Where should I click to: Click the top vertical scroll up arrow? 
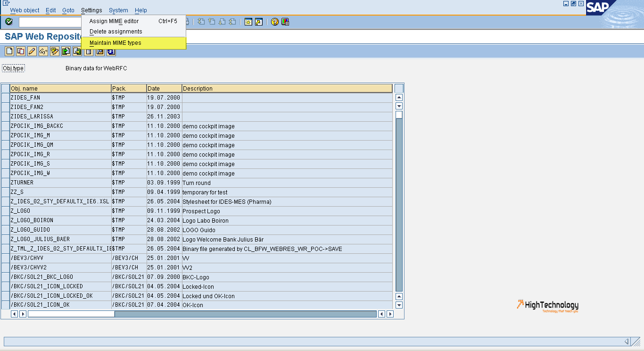pyautogui.click(x=399, y=98)
